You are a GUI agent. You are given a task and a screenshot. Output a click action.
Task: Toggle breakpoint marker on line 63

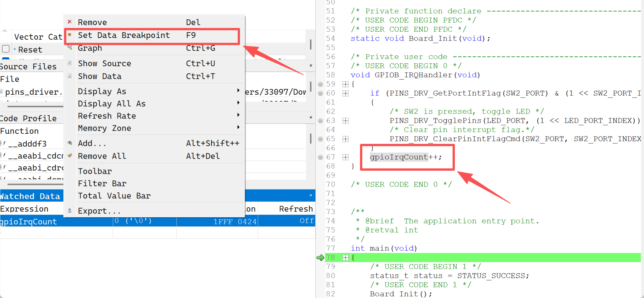321,121
